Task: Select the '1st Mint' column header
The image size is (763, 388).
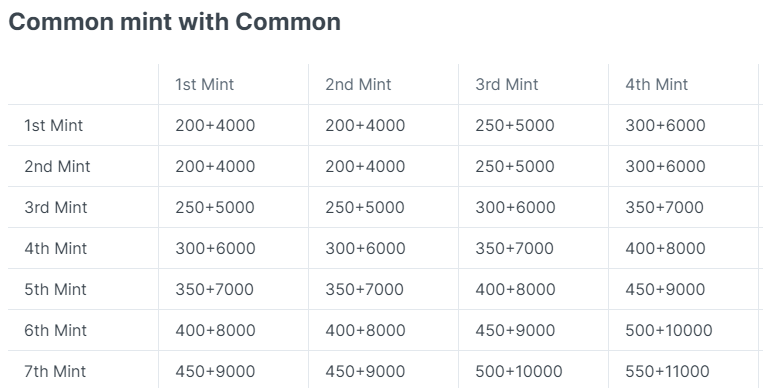Action: pos(204,84)
